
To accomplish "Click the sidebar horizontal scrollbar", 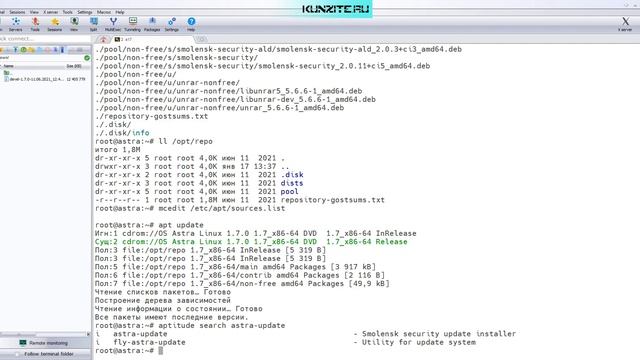I will 43,334.
